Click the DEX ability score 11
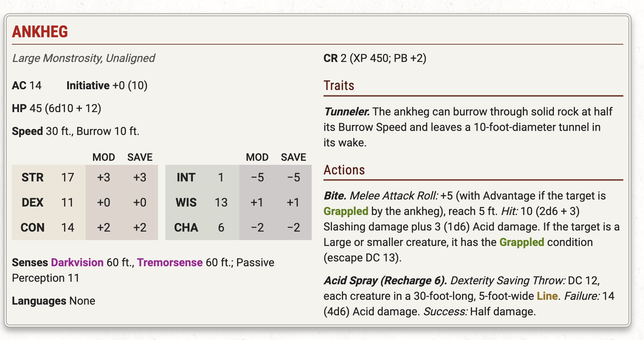Image resolution: width=644 pixels, height=340 pixels. click(x=68, y=202)
